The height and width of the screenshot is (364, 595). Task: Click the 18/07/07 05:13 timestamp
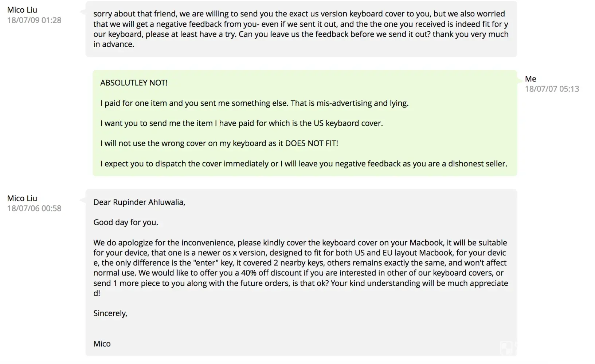point(552,89)
